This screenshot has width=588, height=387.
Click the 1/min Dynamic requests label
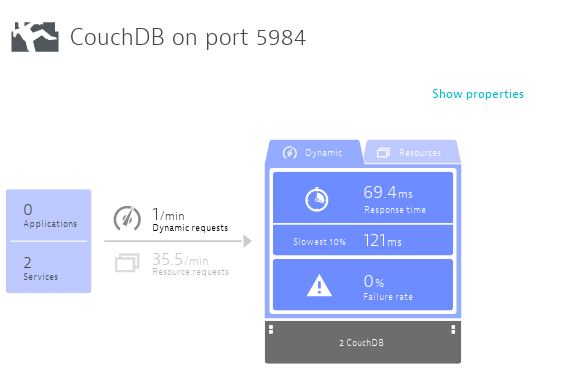point(190,220)
